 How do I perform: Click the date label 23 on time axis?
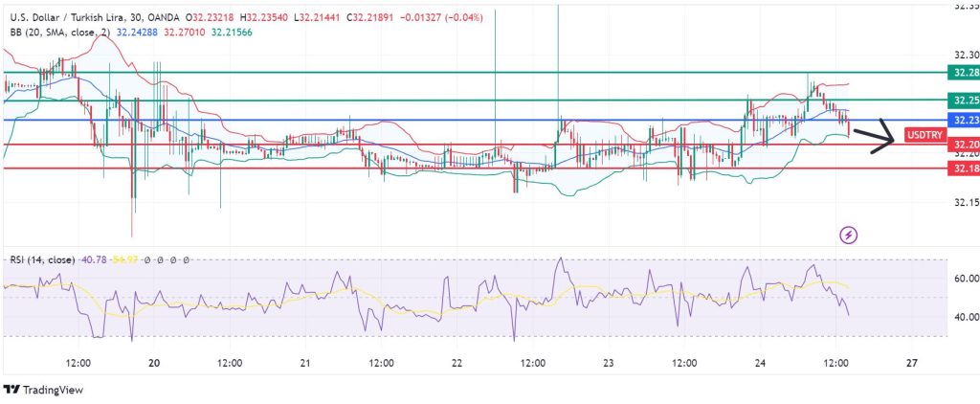click(609, 363)
